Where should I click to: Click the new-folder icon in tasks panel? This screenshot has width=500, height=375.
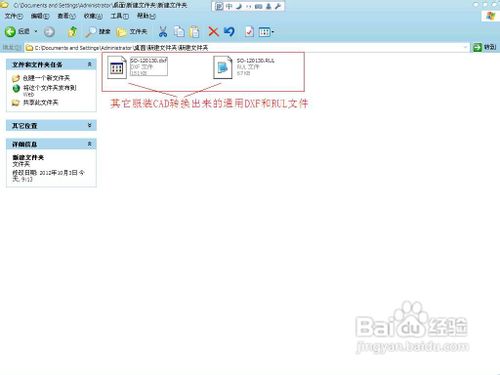click(x=16, y=78)
